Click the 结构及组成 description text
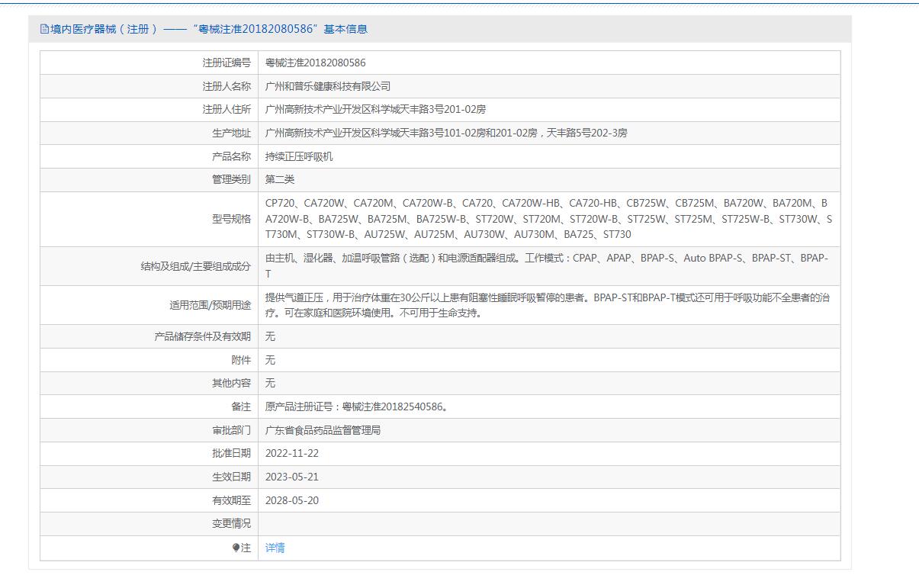919x588 pixels. [546, 265]
